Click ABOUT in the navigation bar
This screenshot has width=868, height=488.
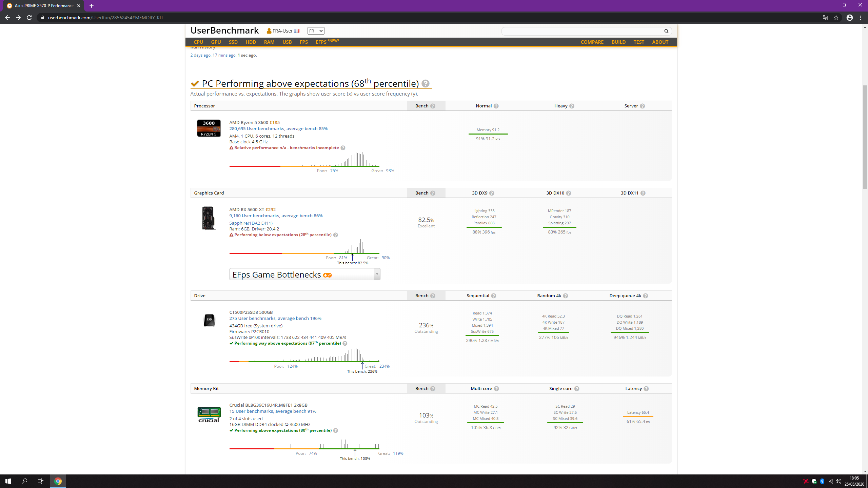coord(660,42)
